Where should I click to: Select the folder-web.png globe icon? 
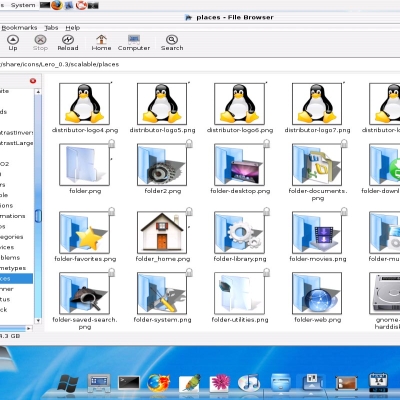[x=317, y=293]
